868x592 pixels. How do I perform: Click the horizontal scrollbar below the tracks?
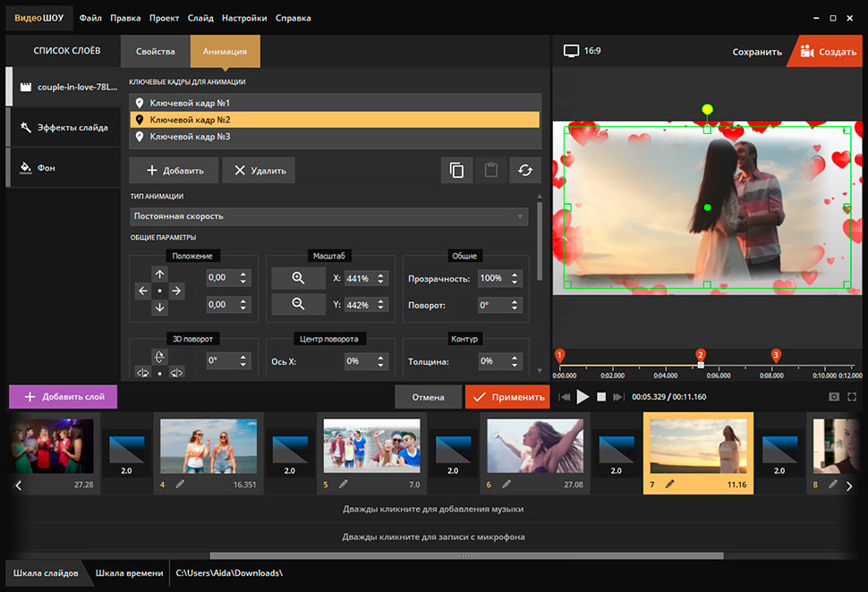click(466, 555)
